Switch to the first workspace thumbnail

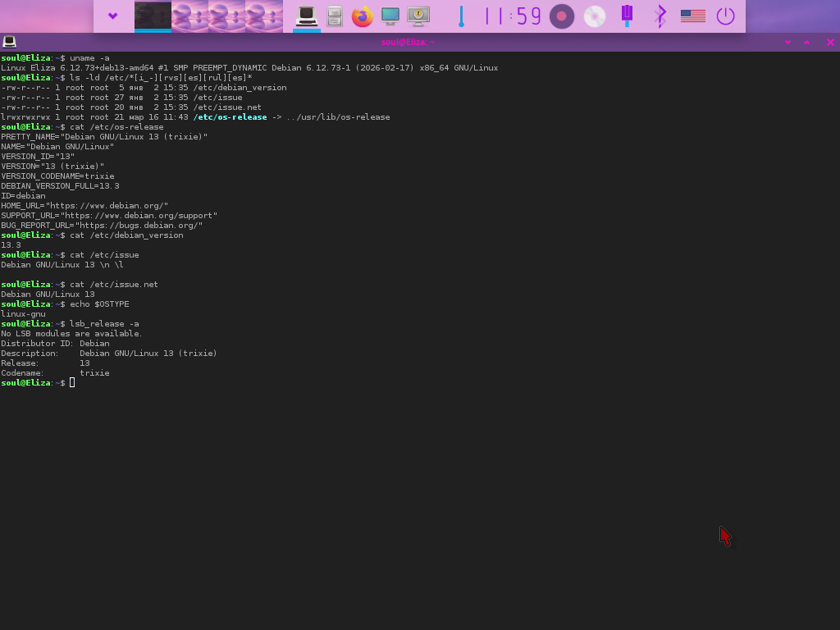[x=153, y=16]
